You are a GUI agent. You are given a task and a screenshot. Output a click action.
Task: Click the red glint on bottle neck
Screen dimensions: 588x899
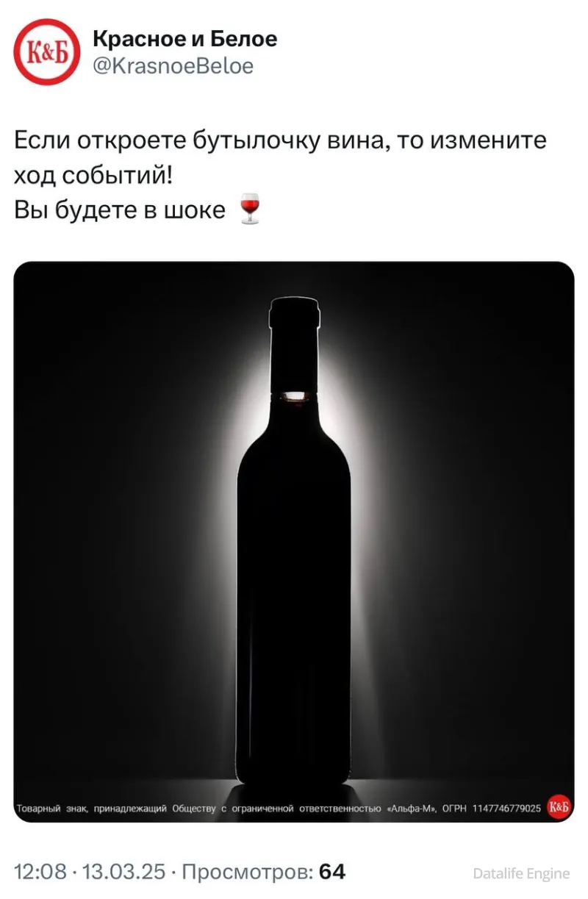point(295,396)
